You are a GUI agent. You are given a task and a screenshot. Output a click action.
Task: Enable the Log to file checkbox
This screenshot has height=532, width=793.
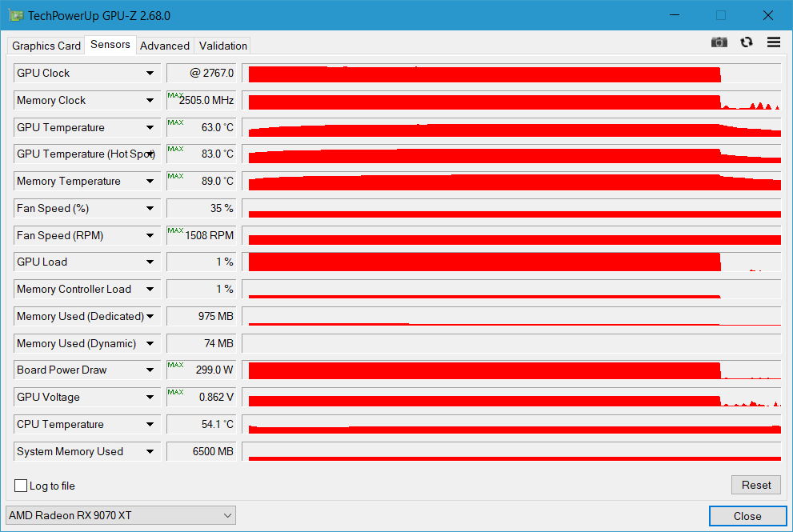21,486
